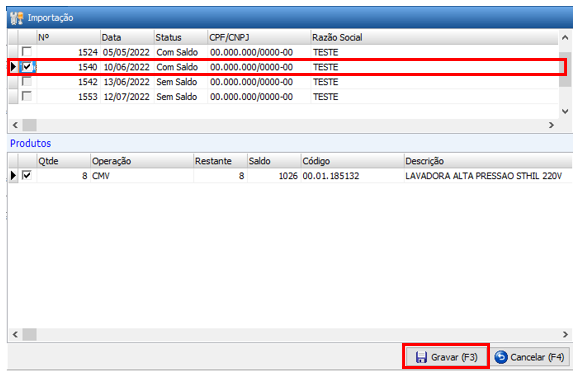
Task: Check the box for order 1524
Action: click(27, 51)
